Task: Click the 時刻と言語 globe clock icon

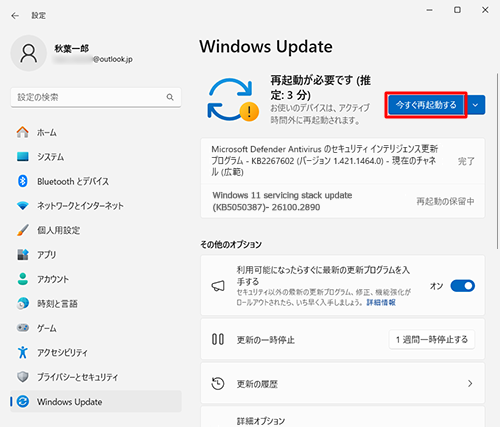Action: point(23,303)
